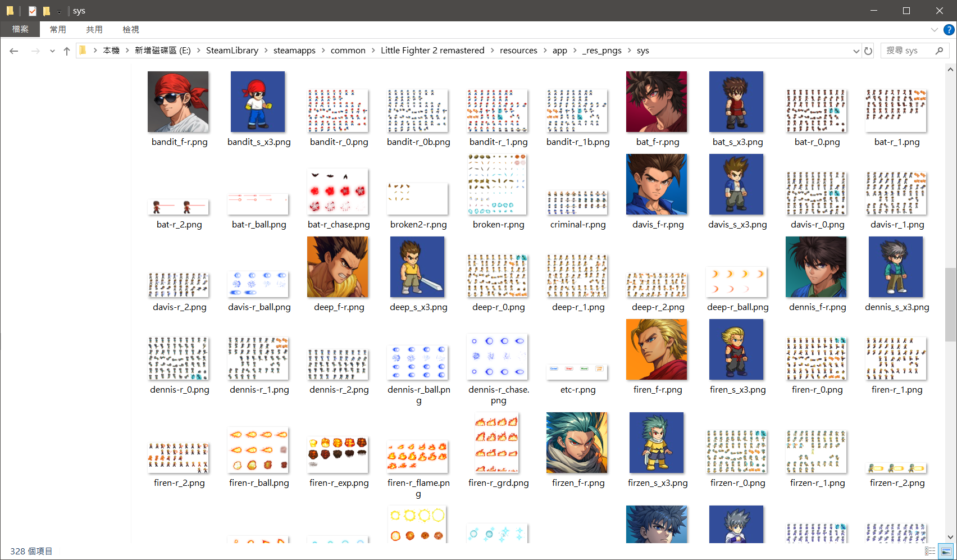The width and height of the screenshot is (957, 560).
Task: Open the 常用 ribbon tab
Action: point(58,29)
